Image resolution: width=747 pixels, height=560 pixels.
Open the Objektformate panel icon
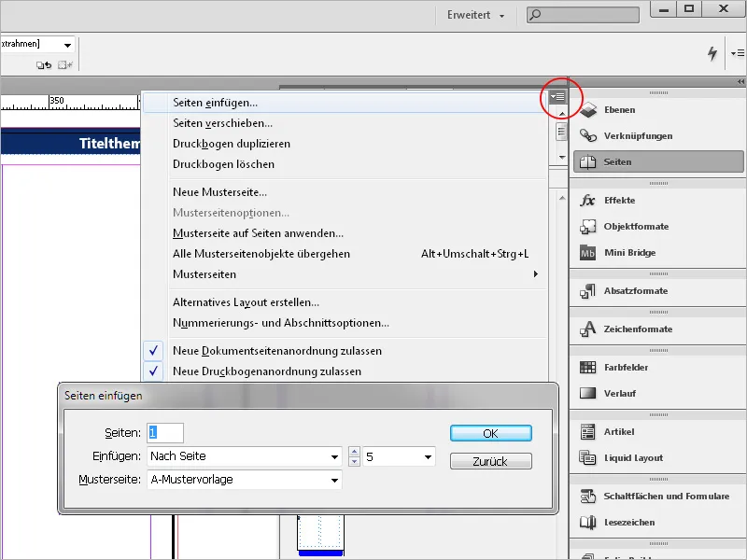click(588, 227)
